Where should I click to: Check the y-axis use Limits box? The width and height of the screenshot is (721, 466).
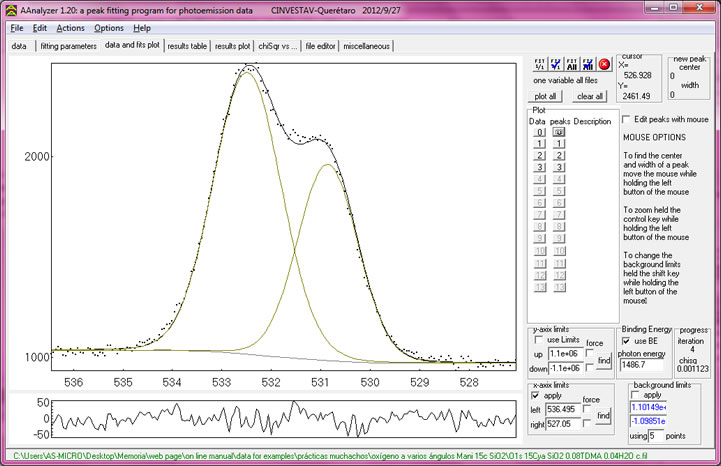[540, 342]
